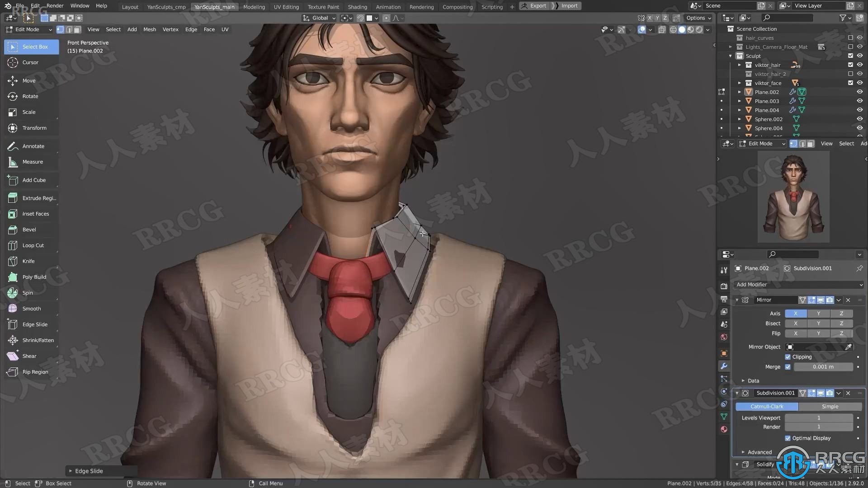Pick the Loop Cut tool
868x488 pixels.
(x=31, y=245)
